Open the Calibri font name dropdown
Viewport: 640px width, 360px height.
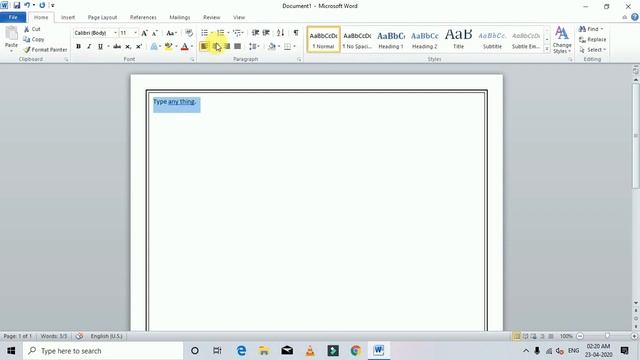click(x=116, y=33)
